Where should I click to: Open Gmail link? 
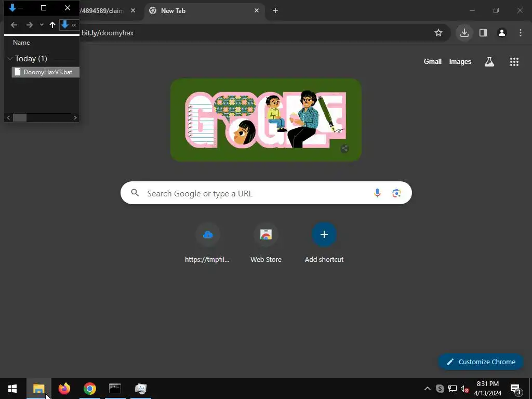(x=433, y=61)
